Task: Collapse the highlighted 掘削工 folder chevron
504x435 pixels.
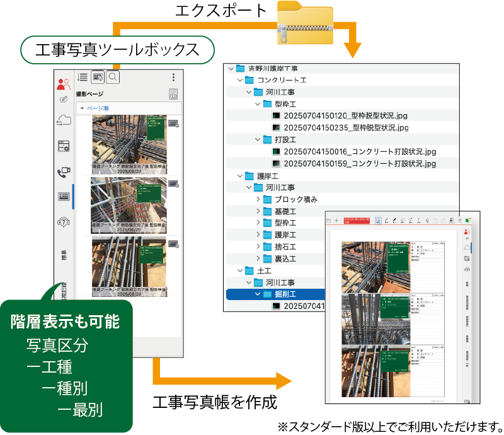Action: click(258, 294)
